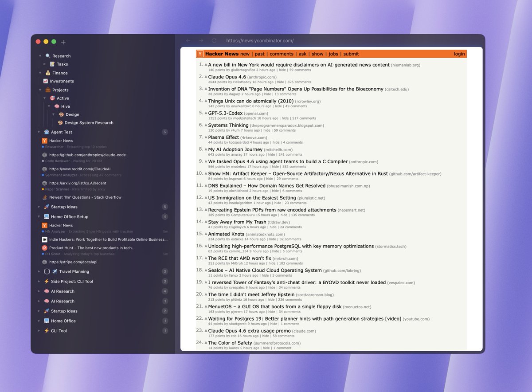Click the chart icon beside Investments
532x392 pixels.
45,81
